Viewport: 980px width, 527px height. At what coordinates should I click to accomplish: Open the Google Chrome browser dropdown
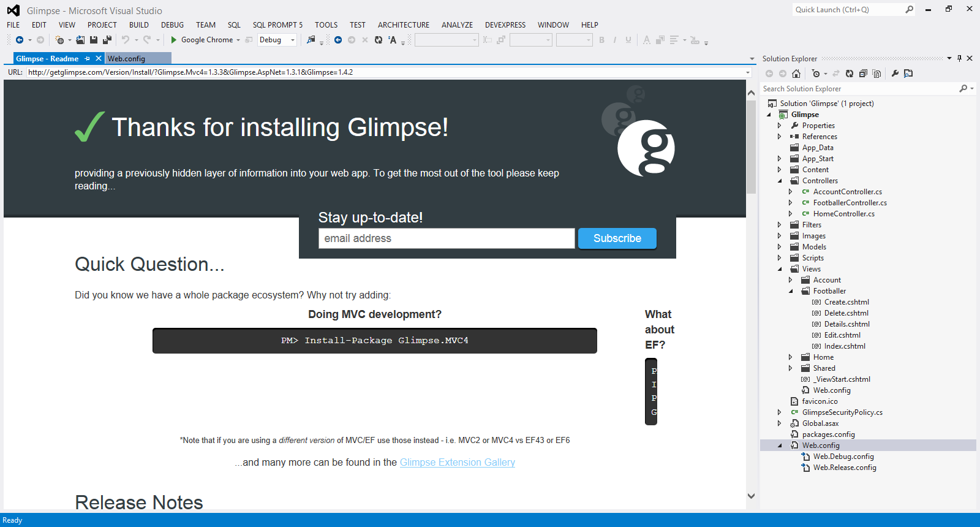pos(238,40)
